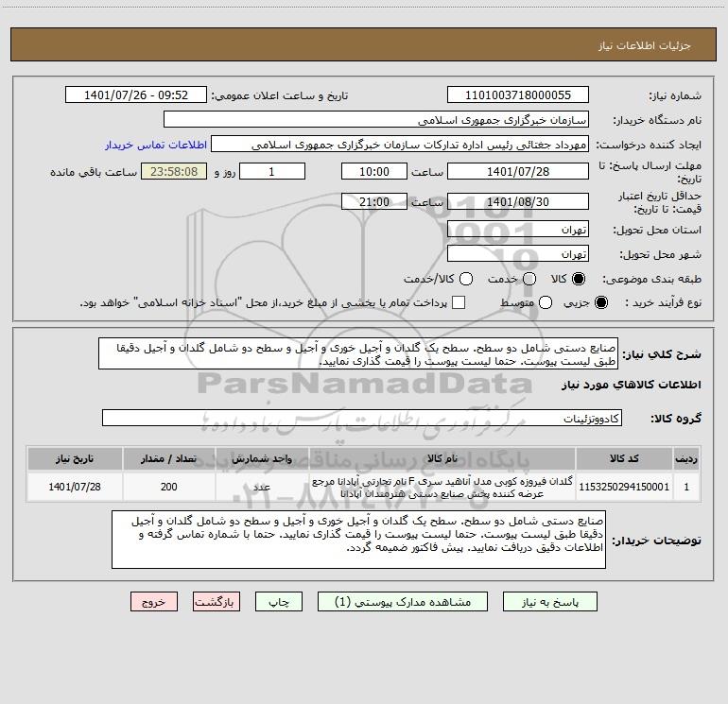Select the کالا/خدمت radio button
The height and width of the screenshot is (704, 728).
pos(466,279)
